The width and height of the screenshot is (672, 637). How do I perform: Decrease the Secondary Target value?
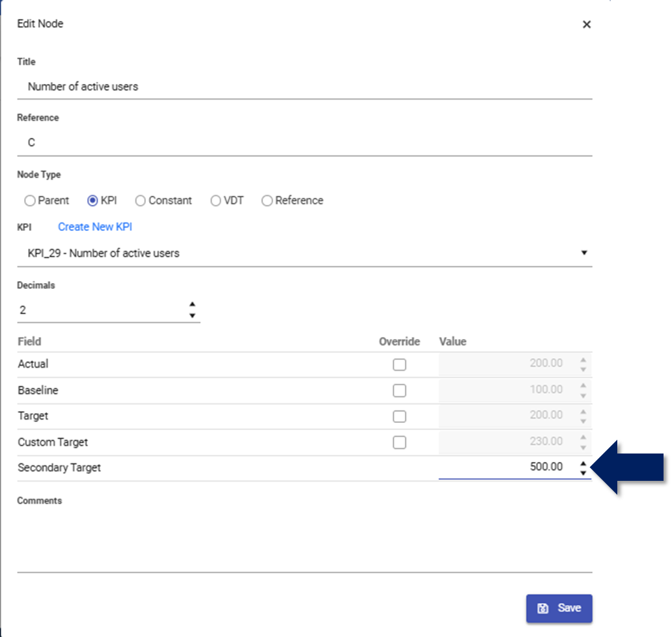583,472
